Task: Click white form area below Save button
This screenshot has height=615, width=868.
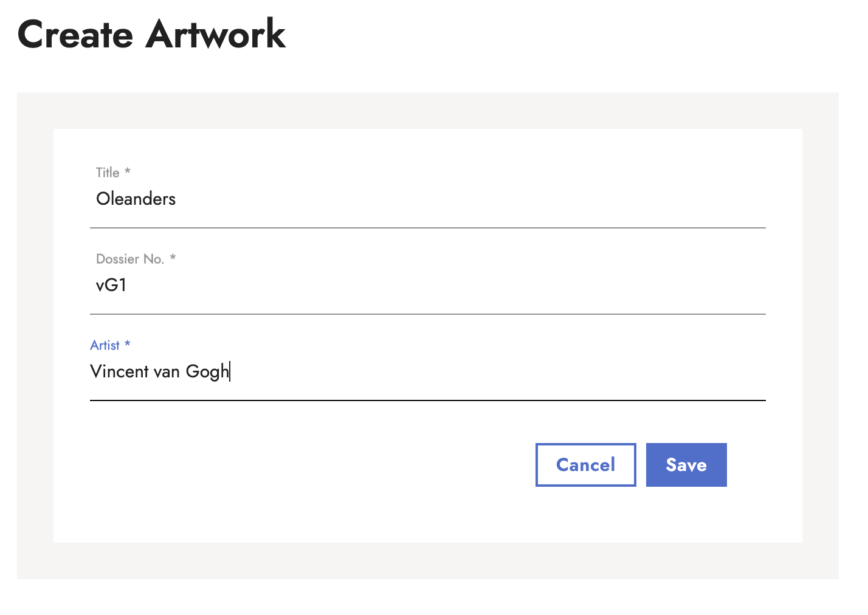Action: (686, 515)
